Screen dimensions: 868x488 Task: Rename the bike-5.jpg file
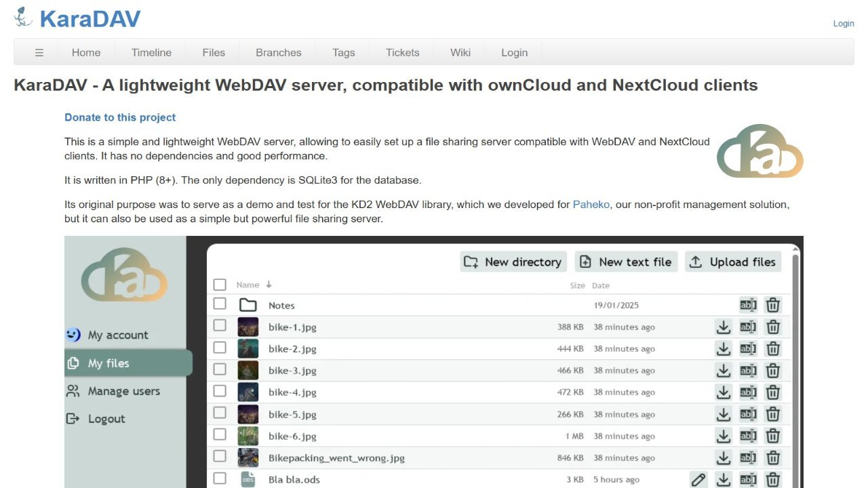pyautogui.click(x=748, y=414)
